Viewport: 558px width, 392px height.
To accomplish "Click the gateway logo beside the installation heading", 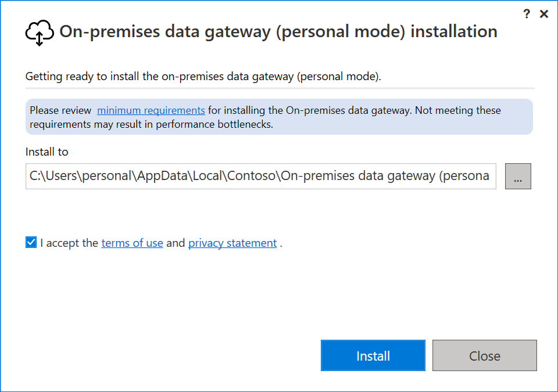I will coord(39,32).
